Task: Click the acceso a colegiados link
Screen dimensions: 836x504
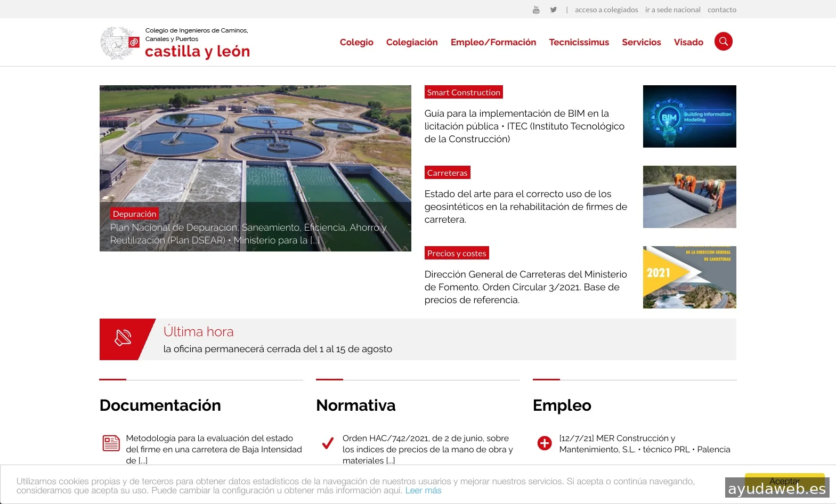Action: point(606,10)
